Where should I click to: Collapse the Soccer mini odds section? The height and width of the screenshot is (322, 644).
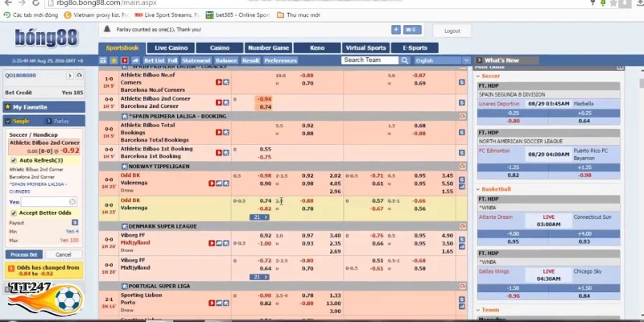point(478,76)
